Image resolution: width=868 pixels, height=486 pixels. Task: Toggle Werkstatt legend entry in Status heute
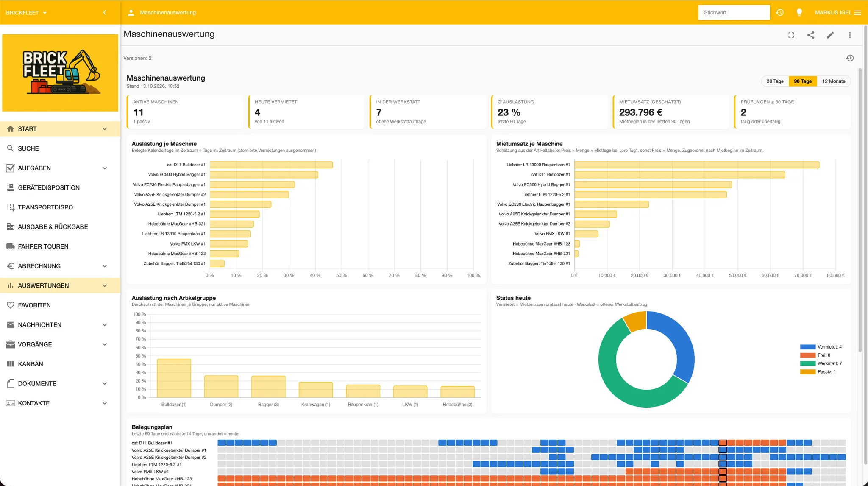tap(821, 363)
